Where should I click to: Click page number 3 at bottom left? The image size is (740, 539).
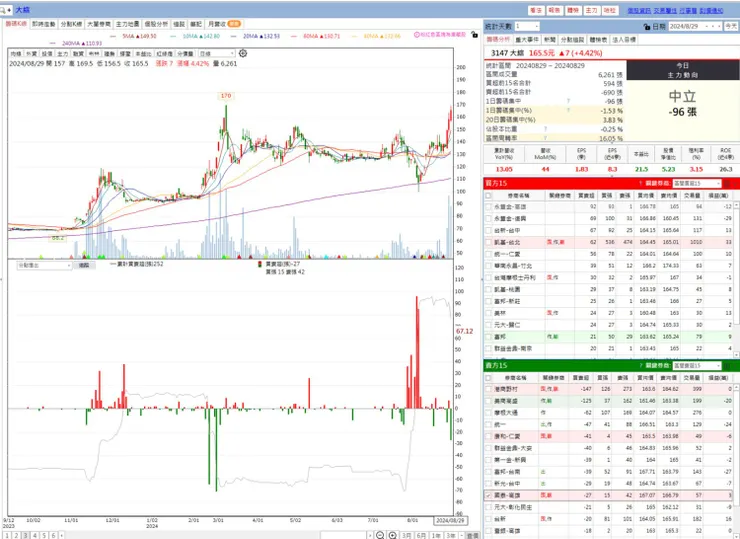25,535
